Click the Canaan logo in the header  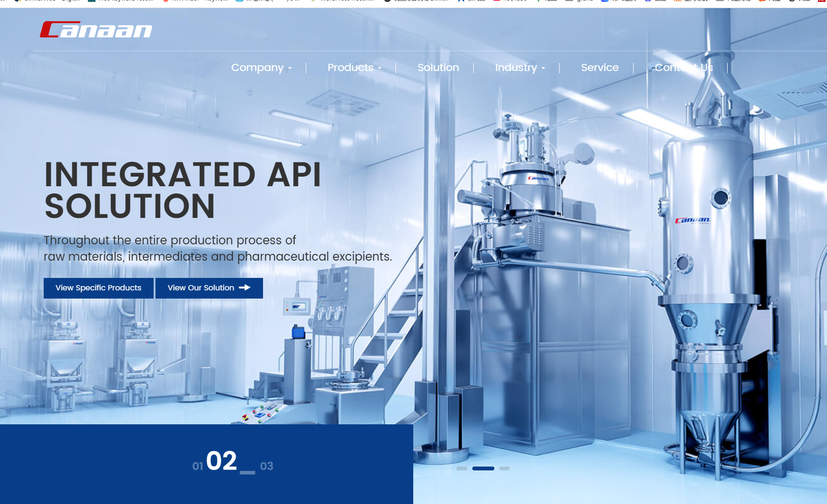click(96, 30)
